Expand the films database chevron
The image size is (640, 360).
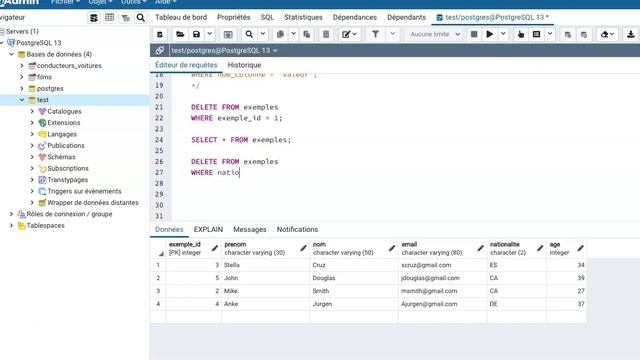(x=22, y=77)
